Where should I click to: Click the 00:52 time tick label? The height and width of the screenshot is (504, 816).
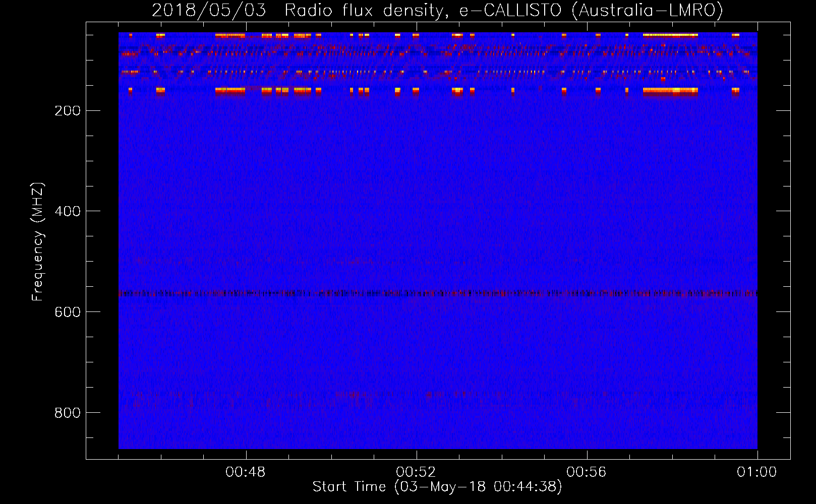coord(416,472)
